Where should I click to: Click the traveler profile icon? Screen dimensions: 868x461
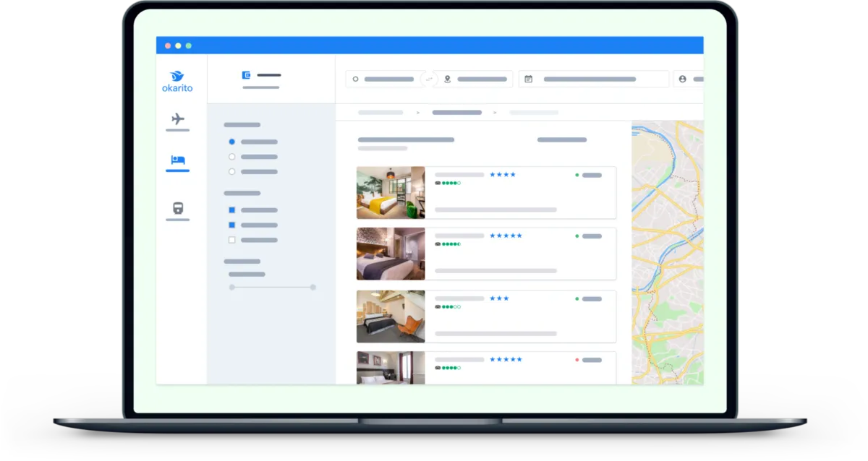[682, 79]
